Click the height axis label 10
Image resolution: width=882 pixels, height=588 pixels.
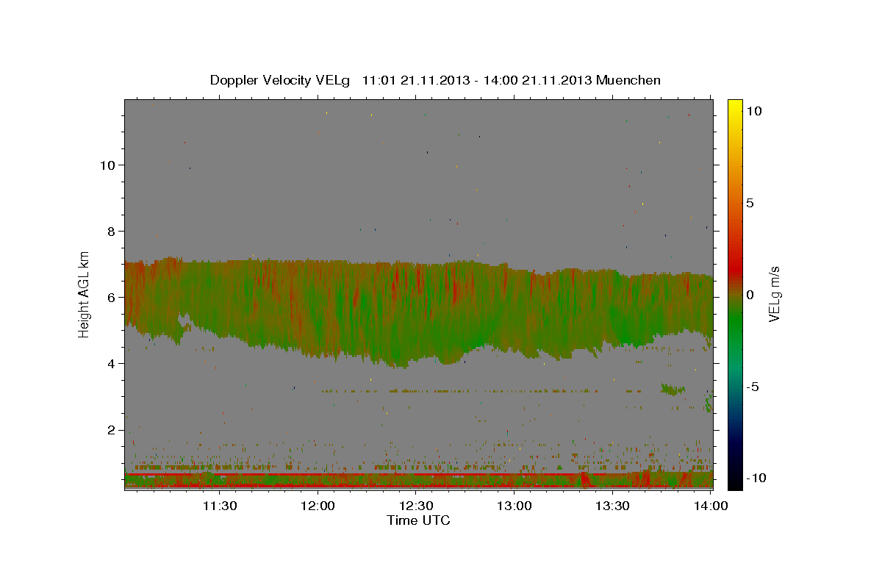107,165
